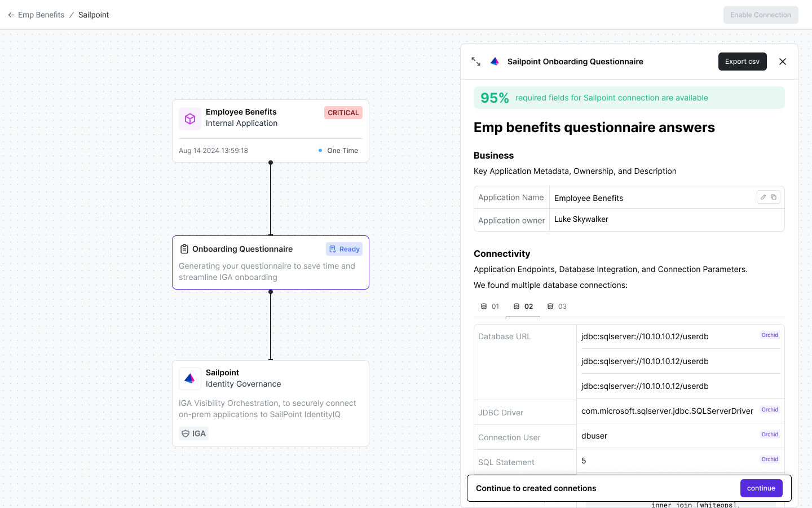Click the CRITICAL badge on Employee Benefits
Viewport: 812px width, 508px height.
pos(343,113)
